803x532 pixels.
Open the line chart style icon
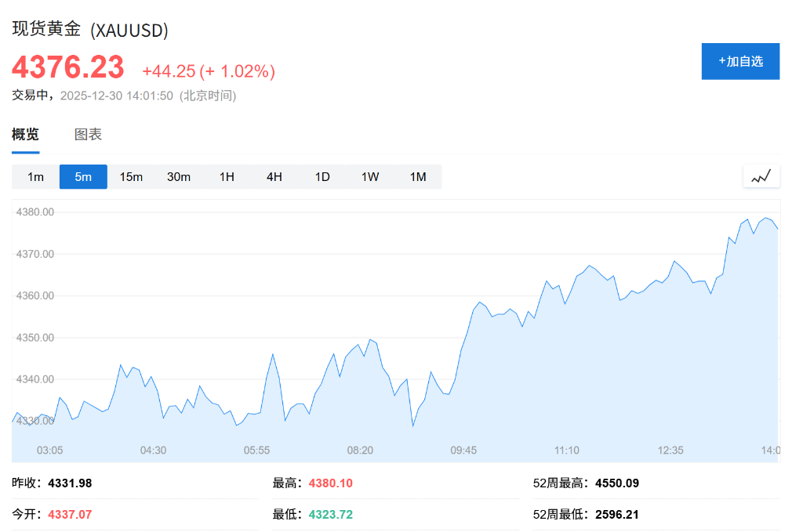(761, 176)
